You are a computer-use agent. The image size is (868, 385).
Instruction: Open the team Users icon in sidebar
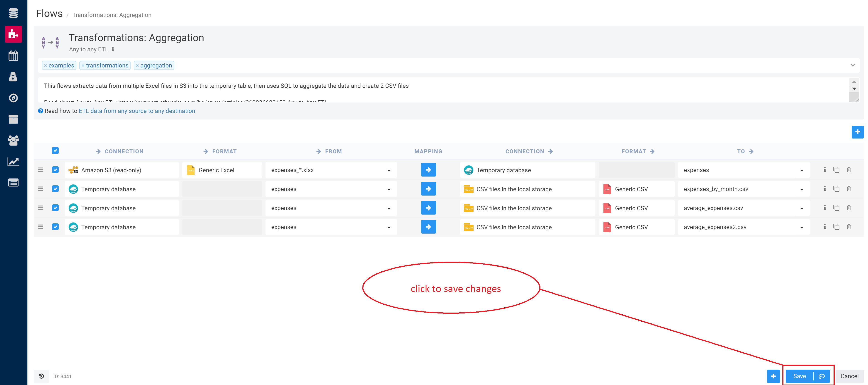[13, 141]
